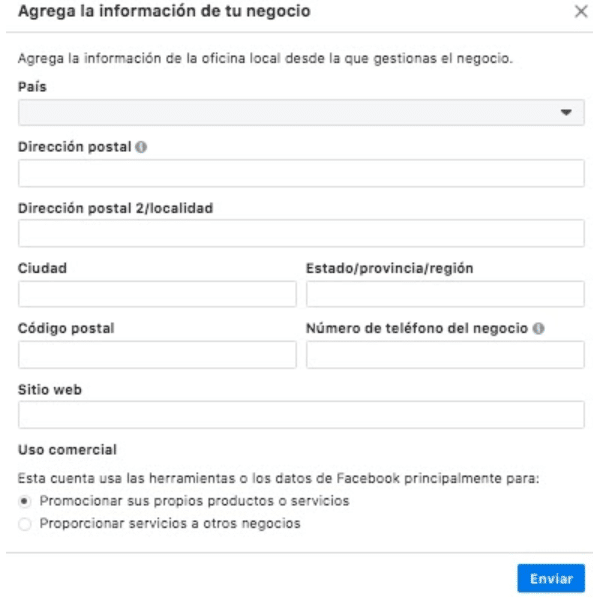Click the Código postal label
Screen dimensions: 593x598
point(66,328)
